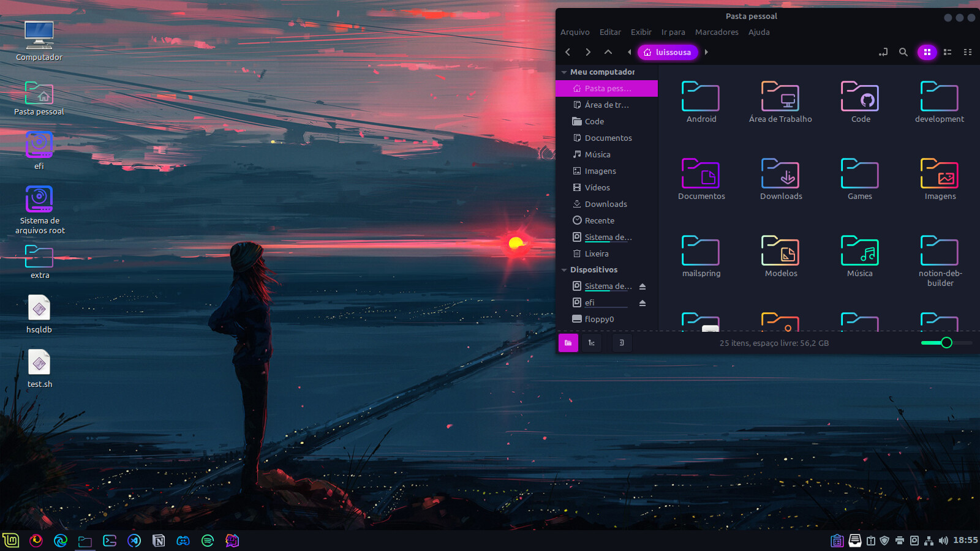Select the test.sh desktop file
Viewport: 980px width, 551px height.
pos(39,369)
